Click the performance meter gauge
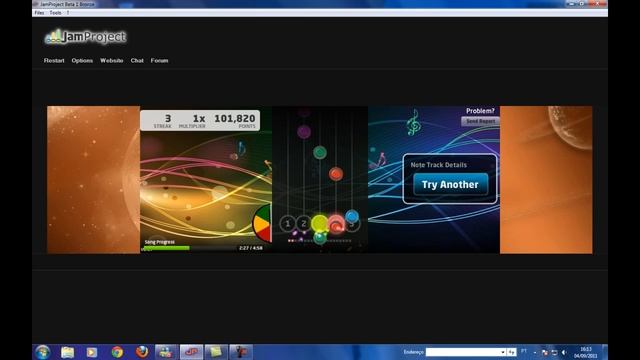This screenshot has height=360, width=640. tap(262, 223)
